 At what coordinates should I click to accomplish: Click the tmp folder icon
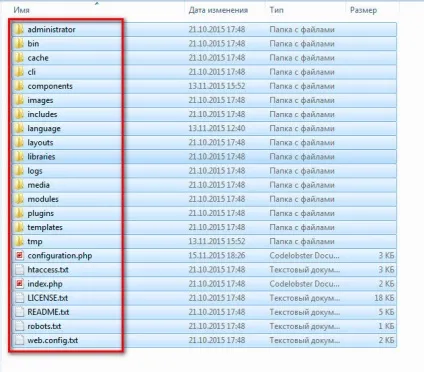click(19, 241)
